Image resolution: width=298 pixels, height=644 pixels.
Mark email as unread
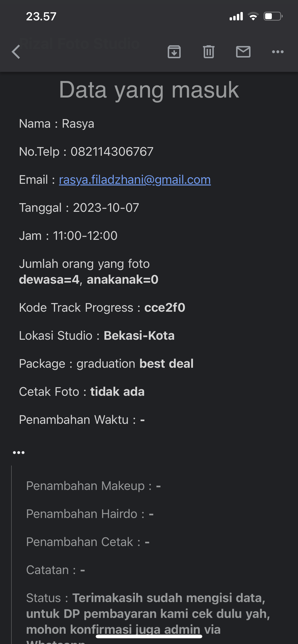pyautogui.click(x=243, y=52)
